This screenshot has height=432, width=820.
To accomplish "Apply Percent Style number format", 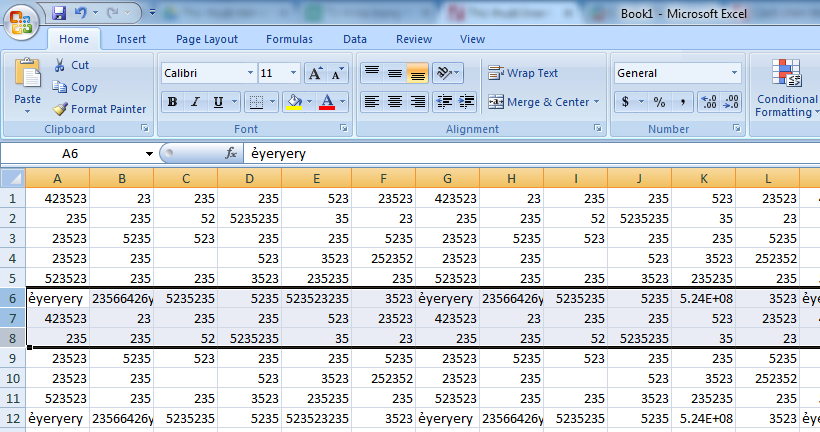I will [659, 102].
